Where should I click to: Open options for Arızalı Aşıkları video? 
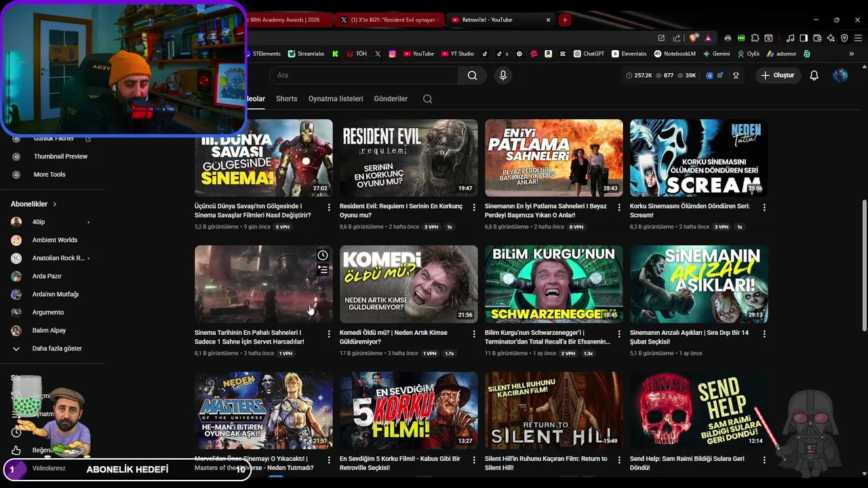click(x=764, y=333)
